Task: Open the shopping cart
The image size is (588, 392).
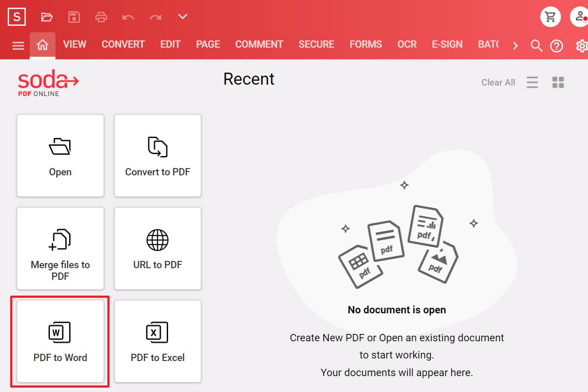Action: coord(550,17)
